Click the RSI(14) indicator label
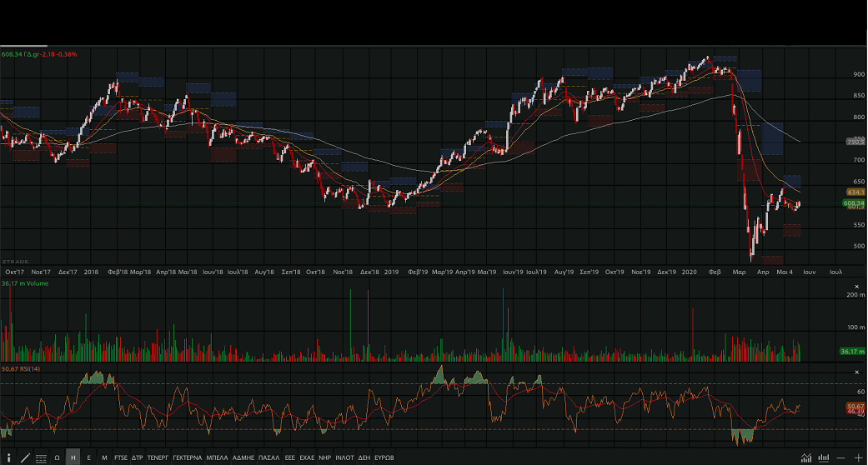 (x=30, y=368)
